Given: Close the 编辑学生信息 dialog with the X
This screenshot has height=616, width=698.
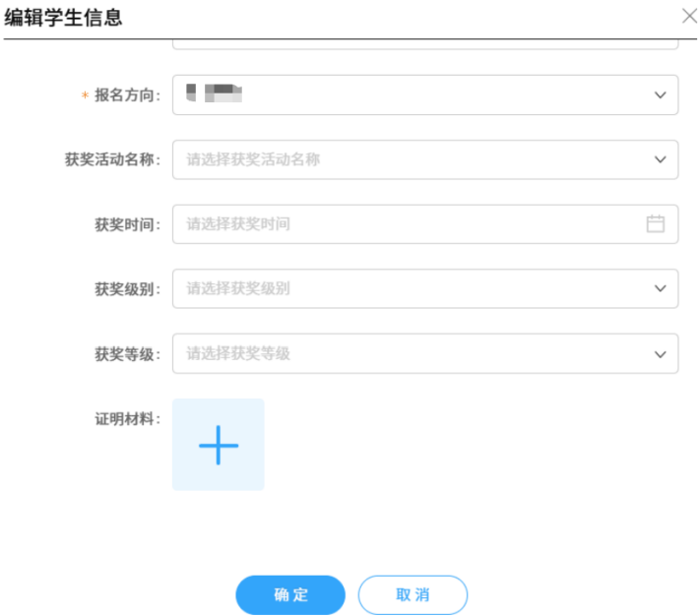Looking at the screenshot, I should pos(689,15).
